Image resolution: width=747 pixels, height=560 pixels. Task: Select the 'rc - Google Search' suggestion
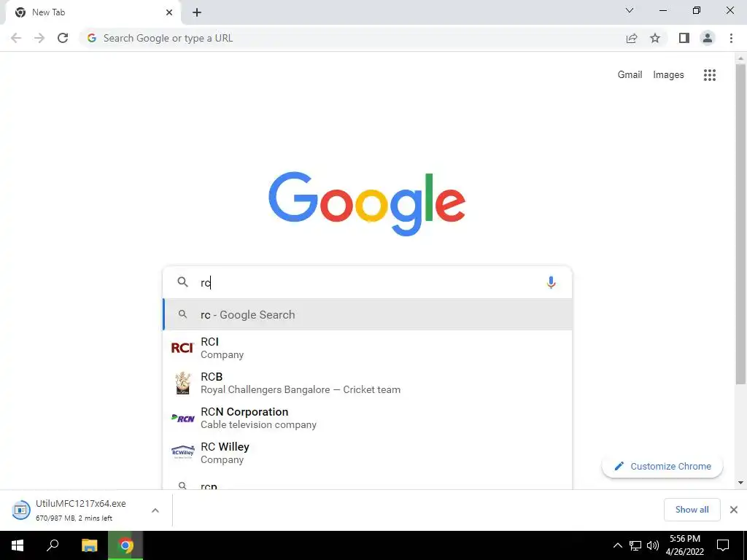[368, 314]
